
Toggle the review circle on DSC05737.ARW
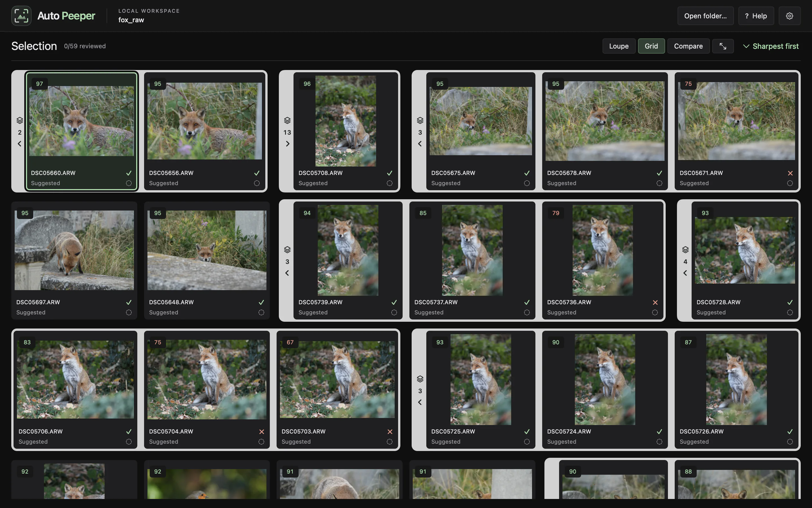527,312
